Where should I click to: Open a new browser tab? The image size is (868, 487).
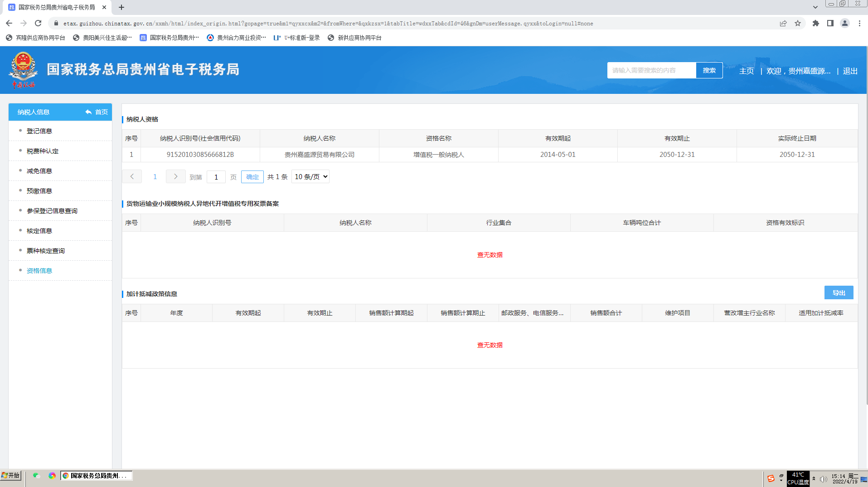coord(121,7)
